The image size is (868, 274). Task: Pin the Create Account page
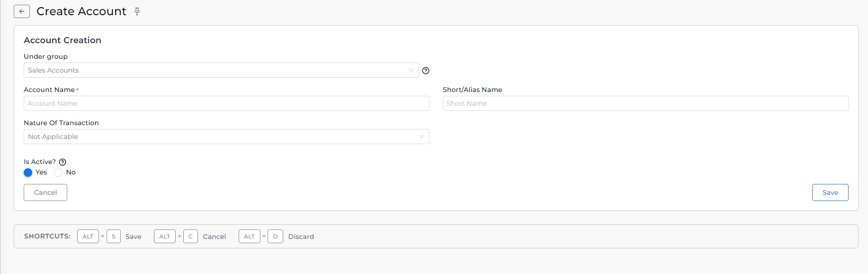[x=137, y=11]
